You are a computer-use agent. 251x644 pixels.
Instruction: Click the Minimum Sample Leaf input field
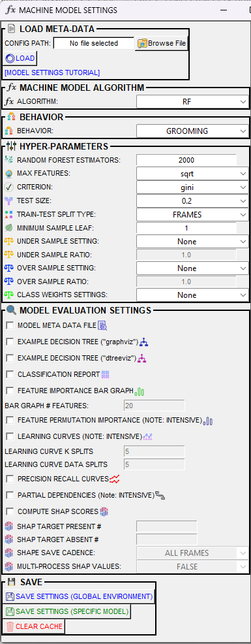click(x=186, y=228)
